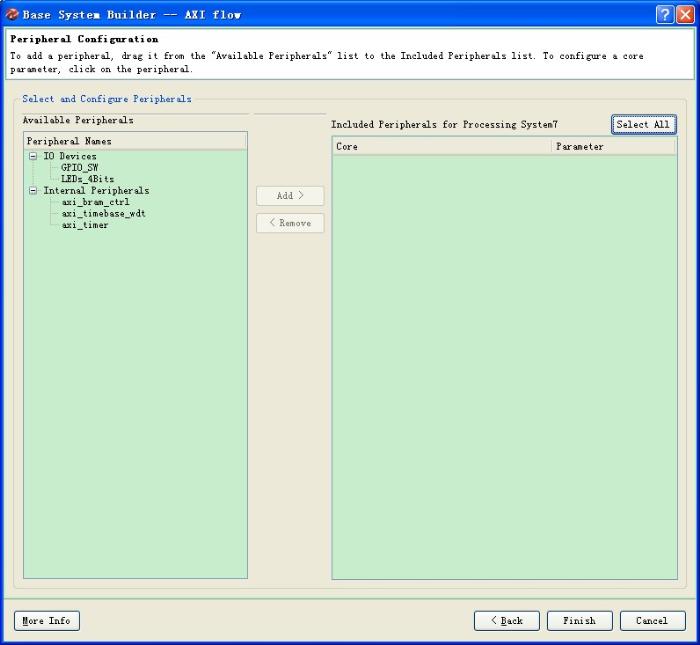Select the axi_timebase_wdt peripheral
The width and height of the screenshot is (700, 645).
tap(104, 214)
